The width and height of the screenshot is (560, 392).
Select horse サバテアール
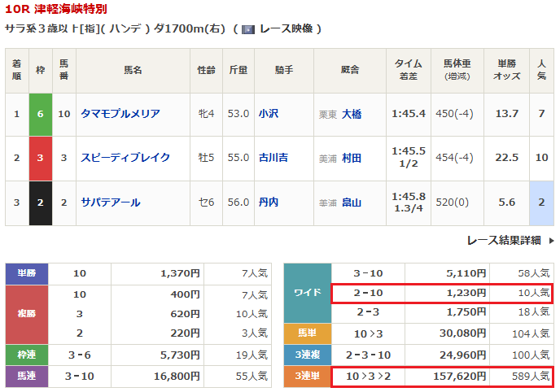[111, 203]
